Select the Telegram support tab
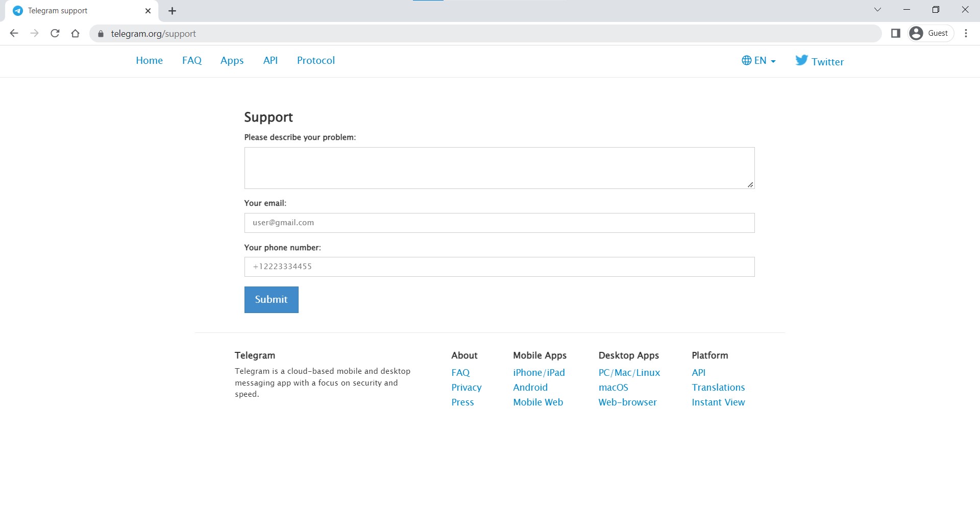This screenshot has width=980, height=526. click(82, 11)
